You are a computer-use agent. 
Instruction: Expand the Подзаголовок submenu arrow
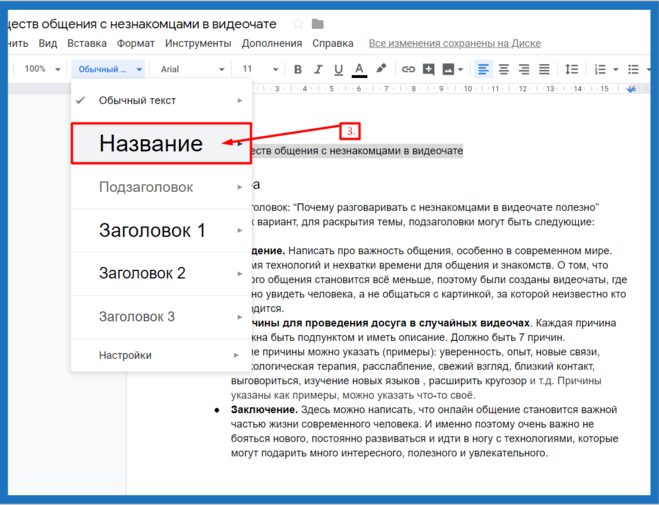[240, 187]
